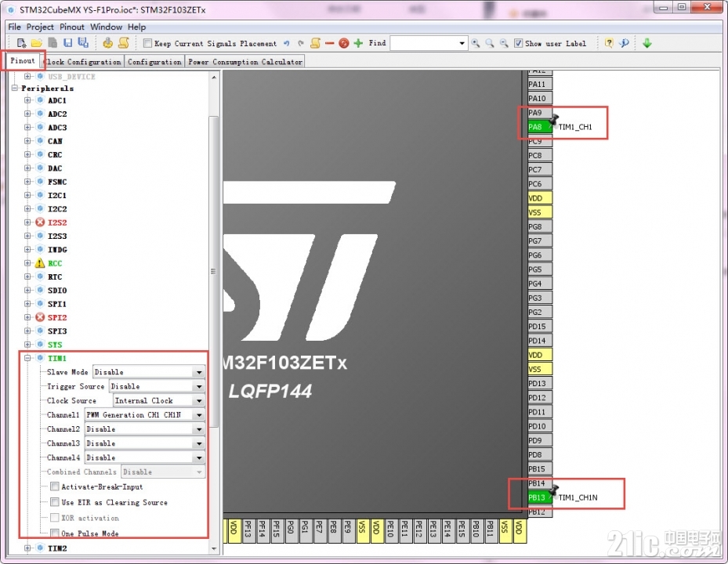
Task: Click the yellow sheet icon left of the red minus
Action: click(315, 43)
